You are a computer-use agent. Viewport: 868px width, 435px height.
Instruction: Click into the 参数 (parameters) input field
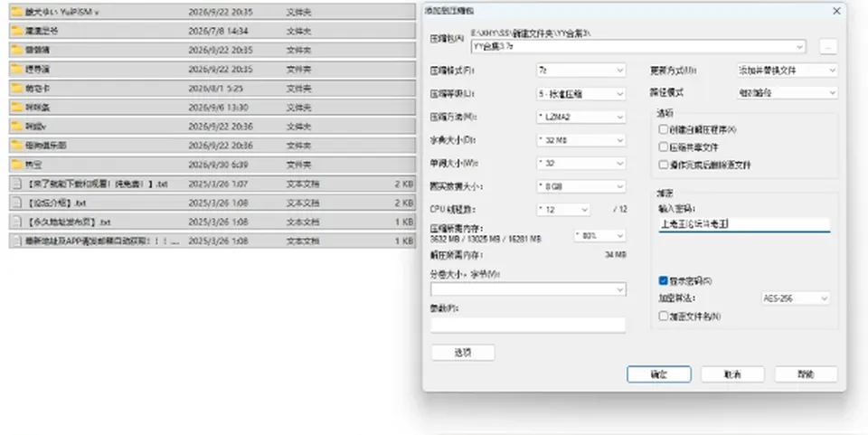coord(528,325)
